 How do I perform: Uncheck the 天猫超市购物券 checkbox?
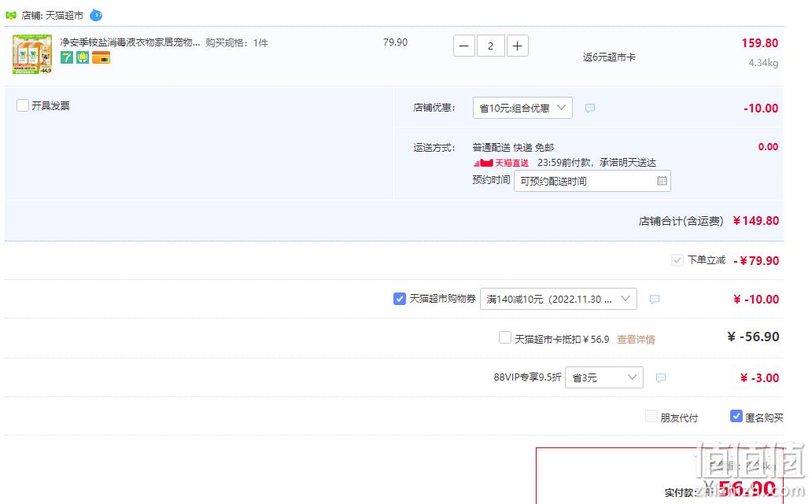[x=399, y=299]
